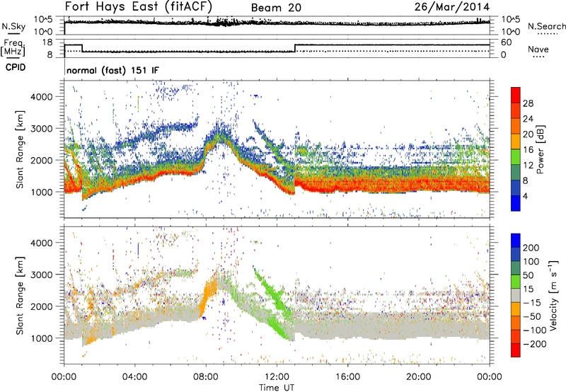Pick the light green segment of the power colorbar

(516, 157)
